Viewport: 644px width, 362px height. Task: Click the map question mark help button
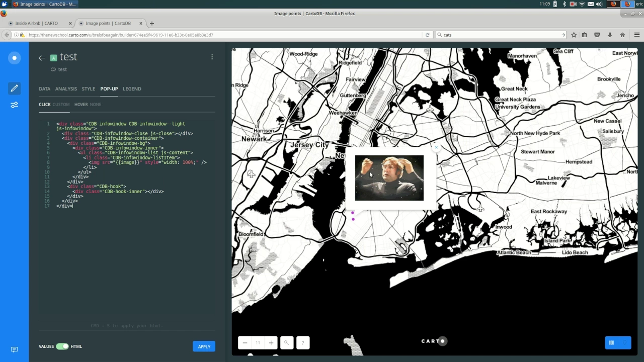click(303, 343)
